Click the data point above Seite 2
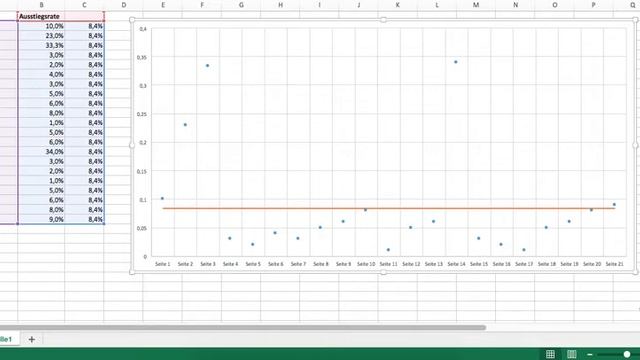The width and height of the screenshot is (640, 360). pos(185,124)
